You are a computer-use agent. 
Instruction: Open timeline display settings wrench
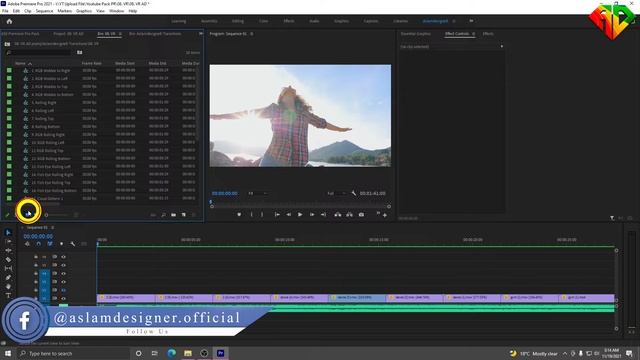73,244
